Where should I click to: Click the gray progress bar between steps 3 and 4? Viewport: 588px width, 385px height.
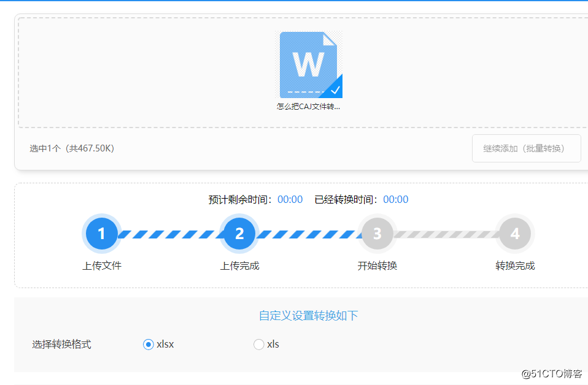(446, 234)
